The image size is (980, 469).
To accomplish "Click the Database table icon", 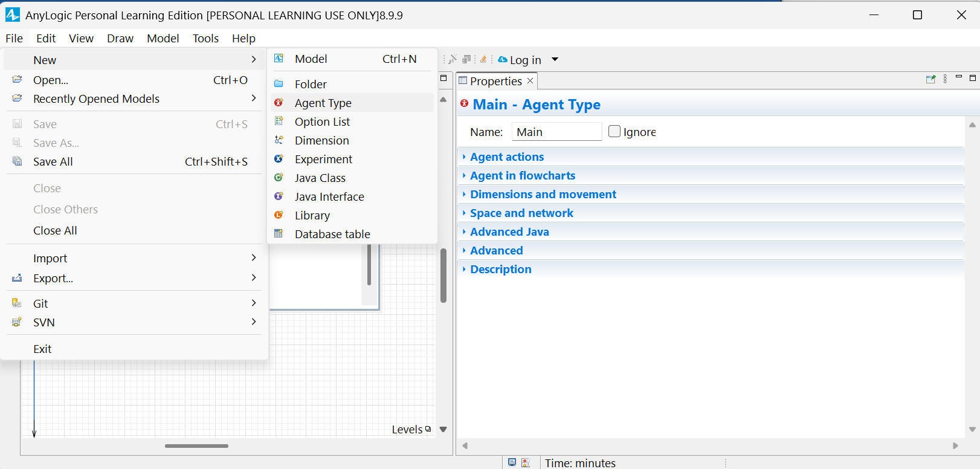I will (x=279, y=234).
